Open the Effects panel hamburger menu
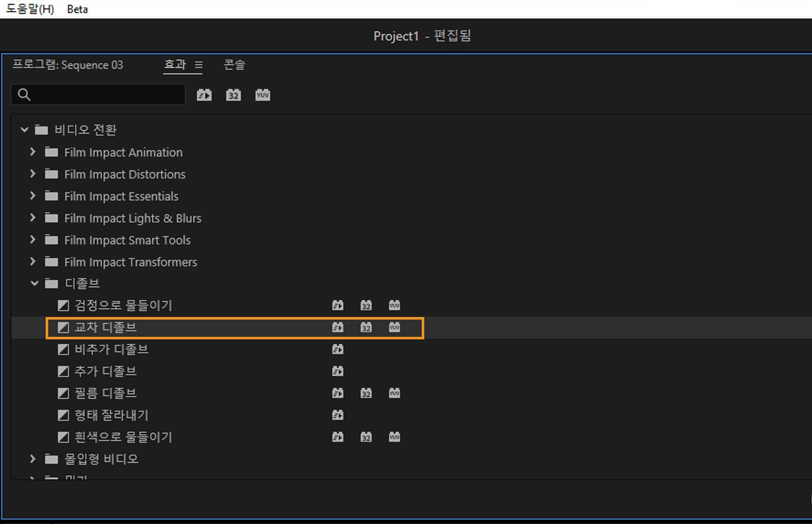Viewport: 812px width, 524px height. click(x=198, y=65)
